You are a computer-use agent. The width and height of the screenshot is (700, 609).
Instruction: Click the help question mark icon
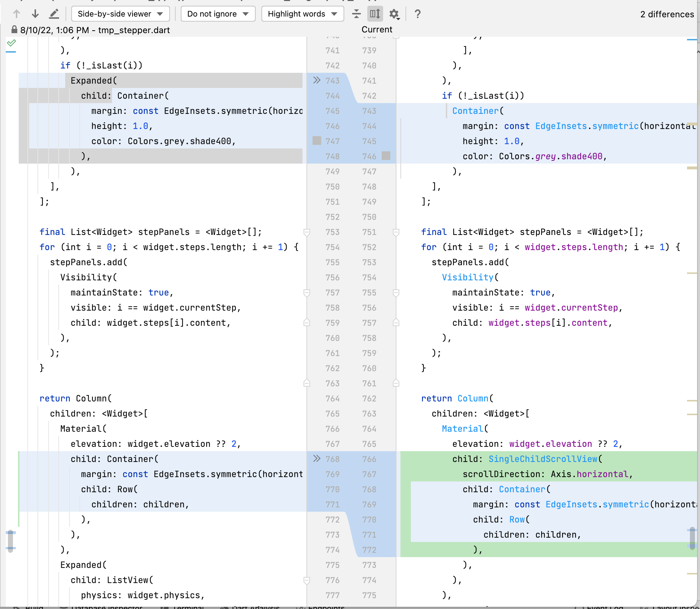click(x=417, y=14)
